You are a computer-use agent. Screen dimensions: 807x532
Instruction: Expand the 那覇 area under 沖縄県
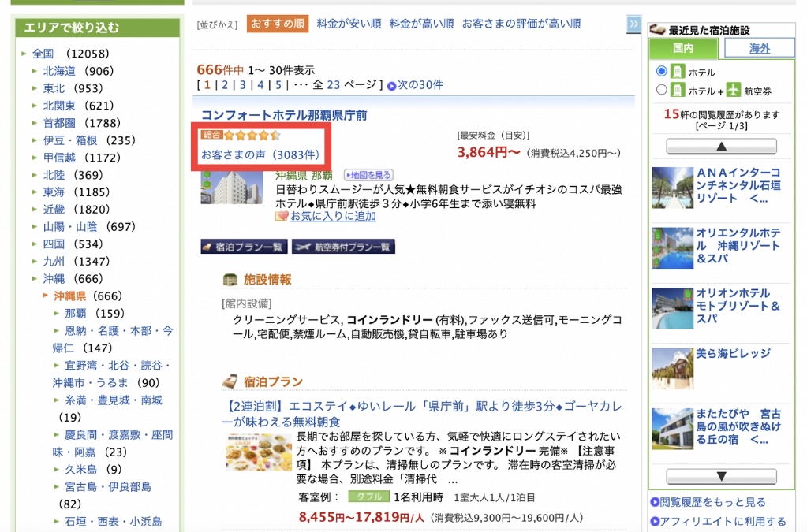pyautogui.click(x=57, y=314)
